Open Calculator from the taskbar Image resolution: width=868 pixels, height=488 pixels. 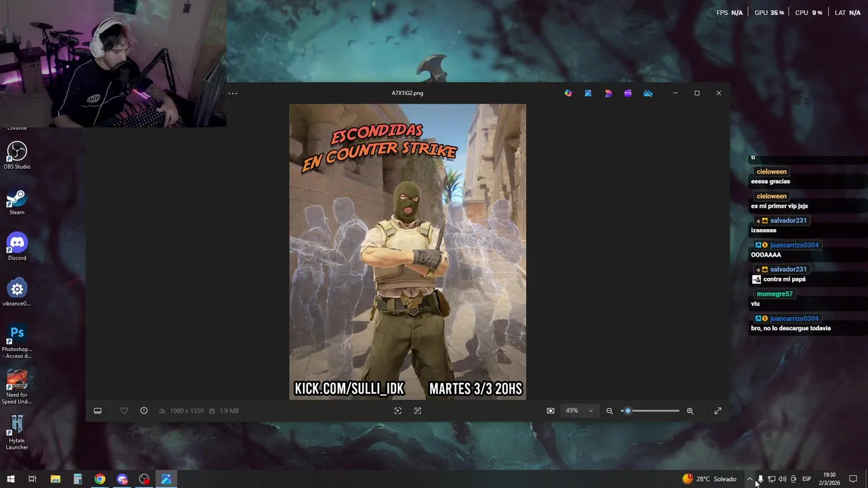77,479
